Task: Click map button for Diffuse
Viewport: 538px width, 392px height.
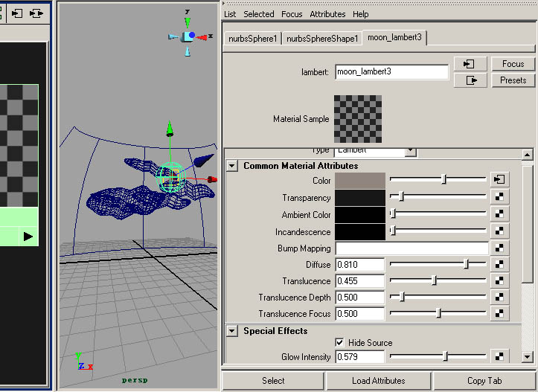Action: click(499, 264)
